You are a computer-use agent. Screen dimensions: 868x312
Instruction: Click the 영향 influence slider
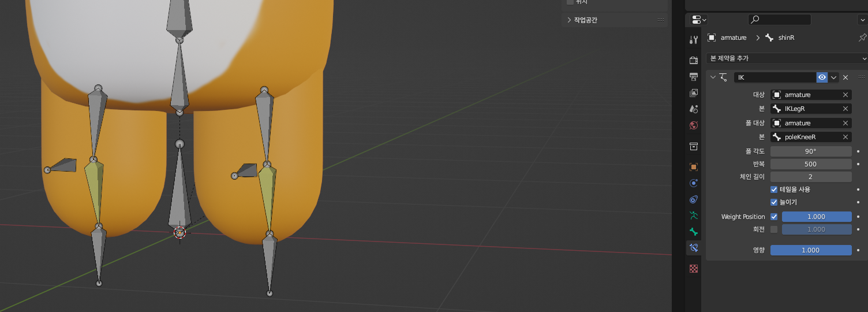(811, 250)
